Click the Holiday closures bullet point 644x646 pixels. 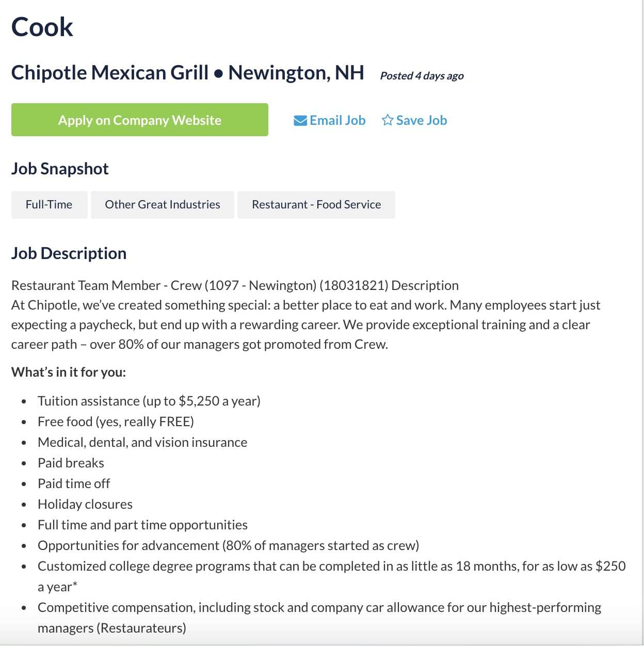[85, 504]
